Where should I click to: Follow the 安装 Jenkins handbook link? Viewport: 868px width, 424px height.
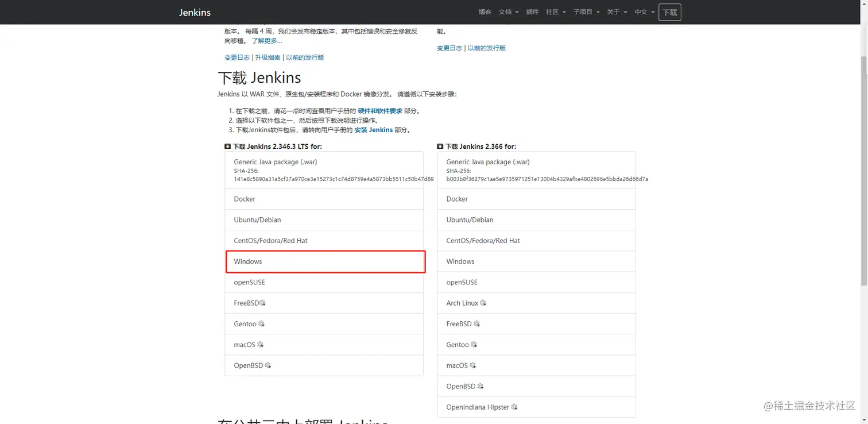click(374, 130)
